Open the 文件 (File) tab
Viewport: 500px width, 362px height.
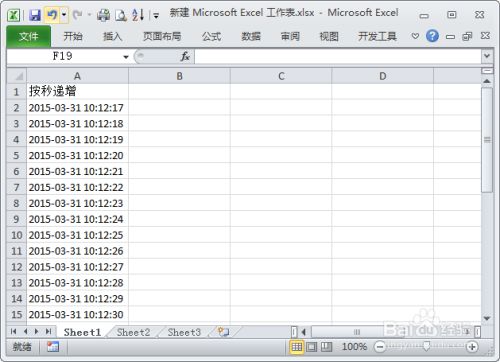click(x=29, y=36)
